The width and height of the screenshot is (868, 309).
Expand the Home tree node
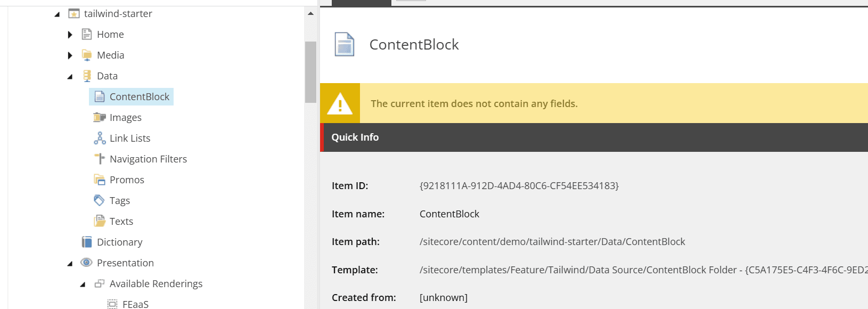tap(70, 35)
